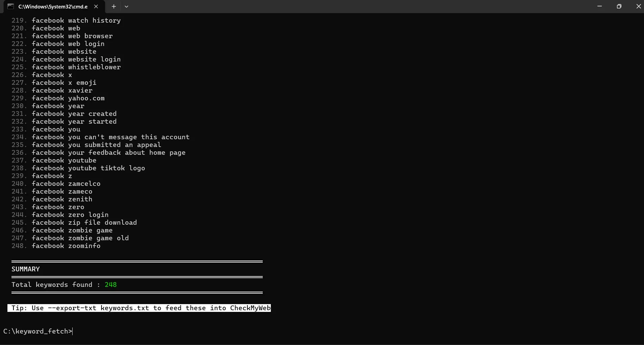Click the green total count 248
644x345 pixels.
pos(111,285)
